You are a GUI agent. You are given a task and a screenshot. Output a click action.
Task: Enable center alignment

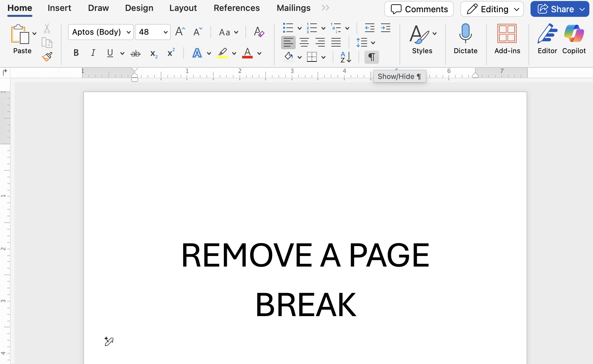pyautogui.click(x=304, y=42)
